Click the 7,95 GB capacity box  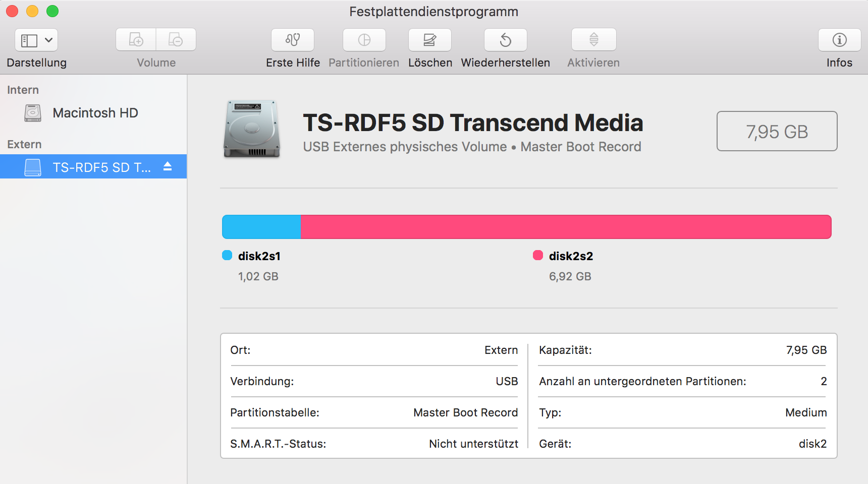click(777, 131)
